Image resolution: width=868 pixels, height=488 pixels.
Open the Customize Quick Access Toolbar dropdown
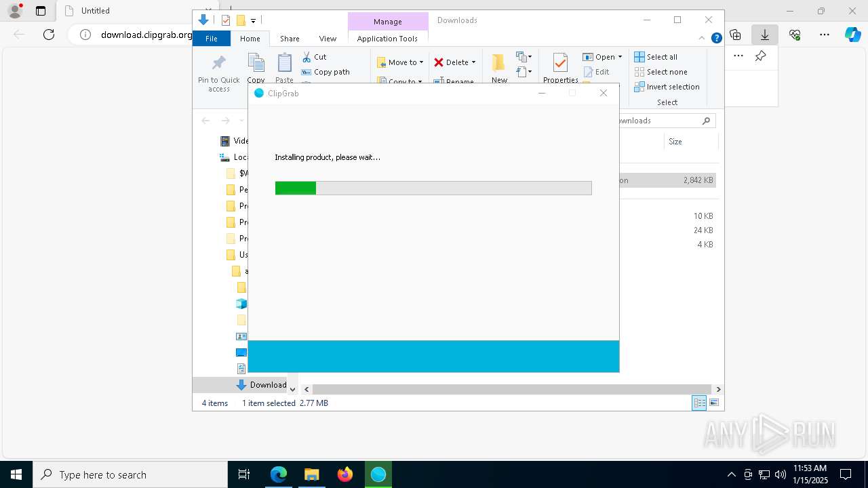253,21
